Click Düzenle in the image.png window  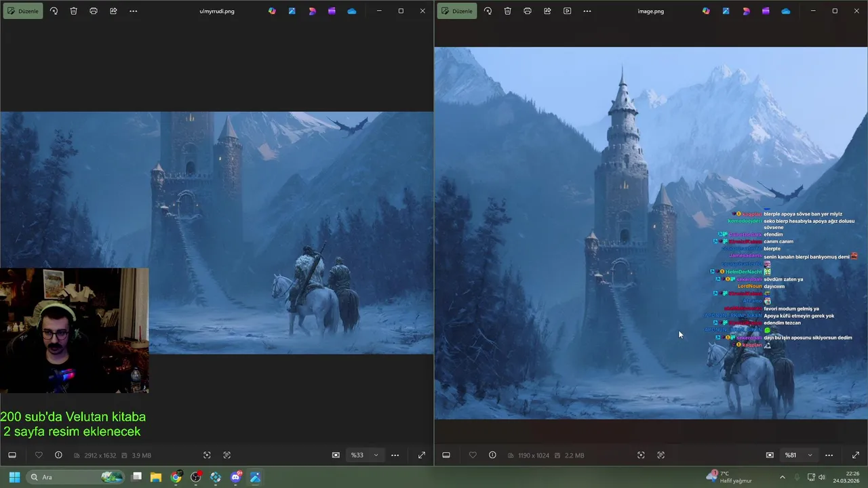pyautogui.click(x=457, y=11)
